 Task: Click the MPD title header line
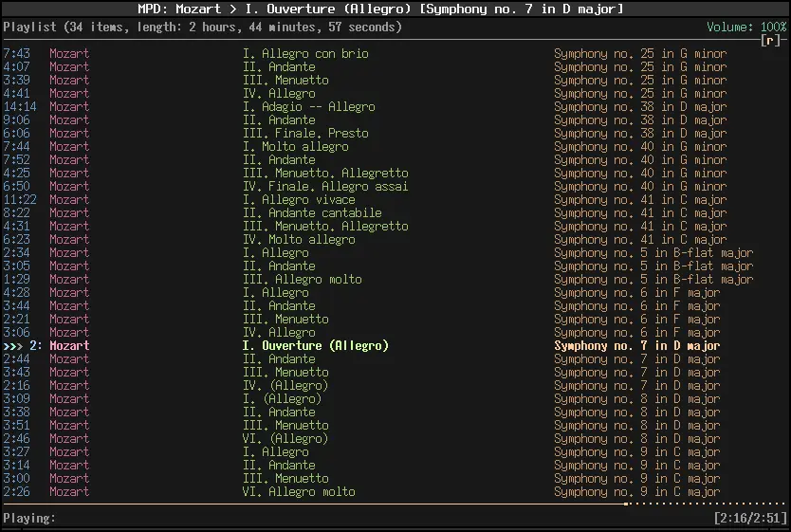coord(380,9)
